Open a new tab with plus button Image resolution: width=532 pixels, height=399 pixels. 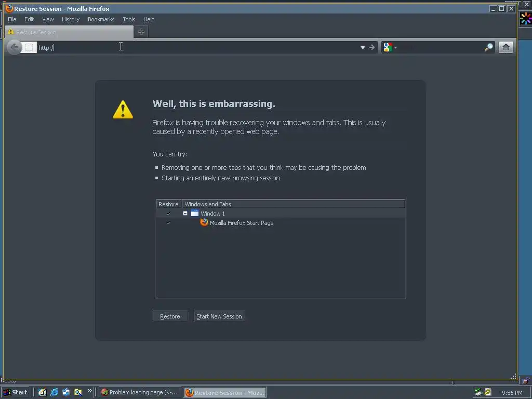(141, 32)
